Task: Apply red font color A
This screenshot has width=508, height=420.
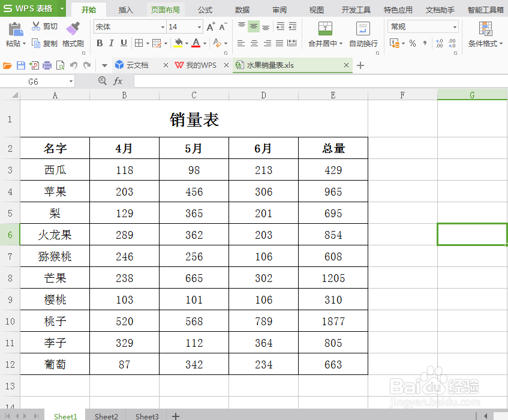Action: click(196, 43)
